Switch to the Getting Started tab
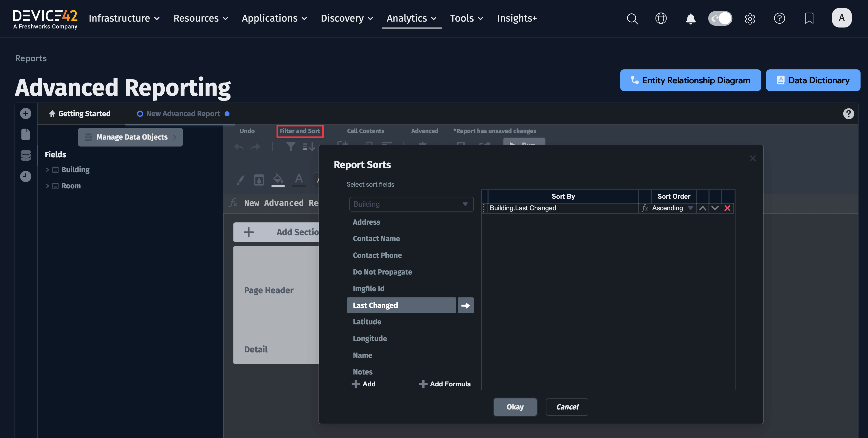 pos(79,114)
